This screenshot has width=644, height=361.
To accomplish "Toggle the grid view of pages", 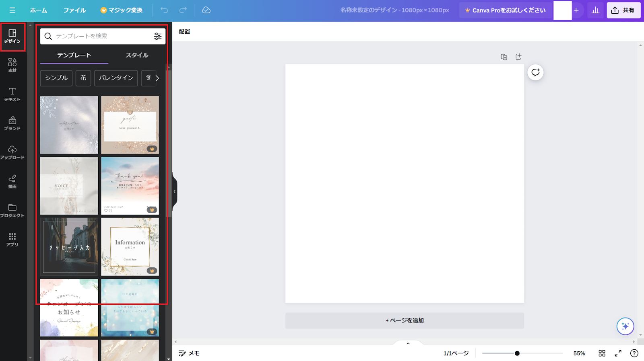I will [x=602, y=353].
